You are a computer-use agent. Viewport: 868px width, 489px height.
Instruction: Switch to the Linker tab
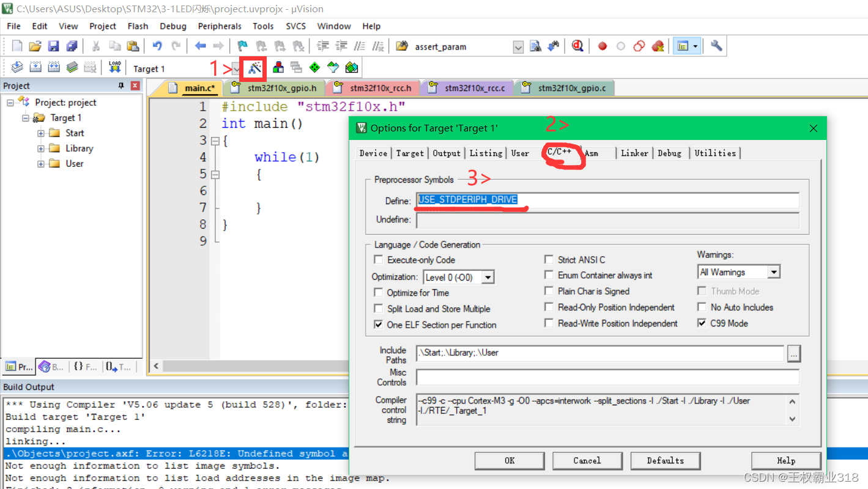coord(634,153)
